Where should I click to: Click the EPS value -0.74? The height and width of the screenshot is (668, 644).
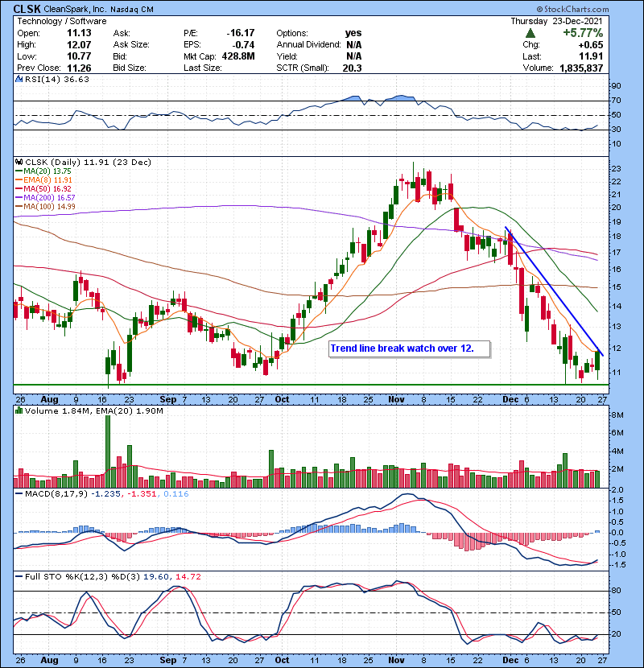[243, 45]
